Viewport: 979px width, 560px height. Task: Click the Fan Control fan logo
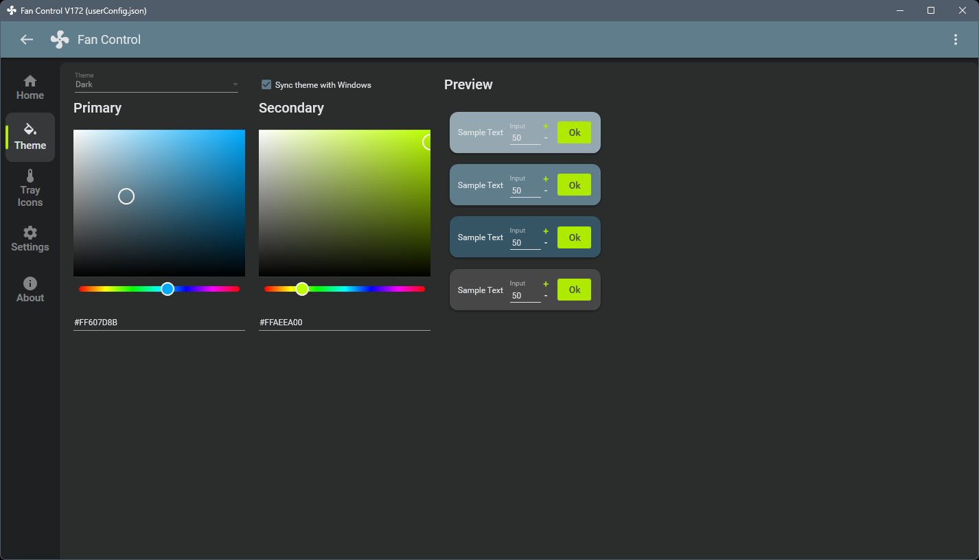pos(60,40)
